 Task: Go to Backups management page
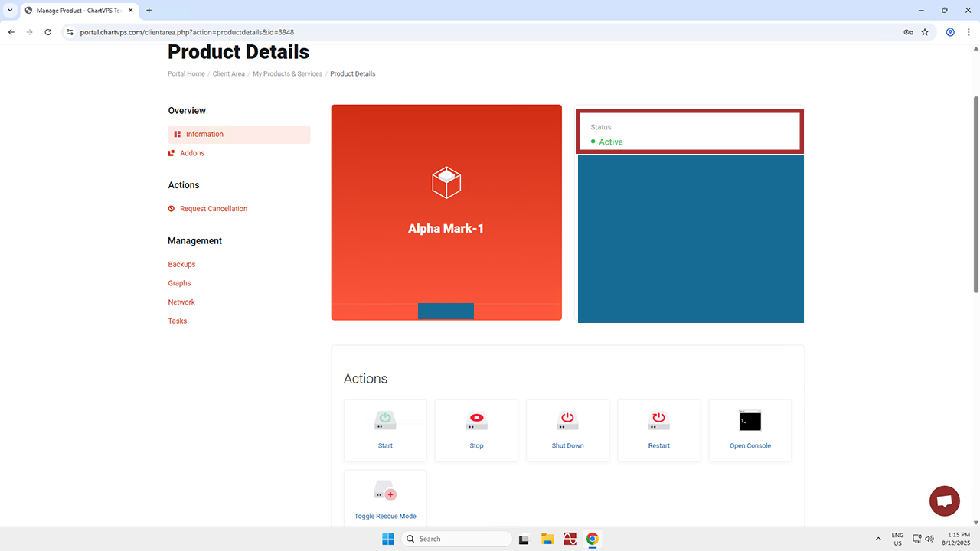pos(181,264)
